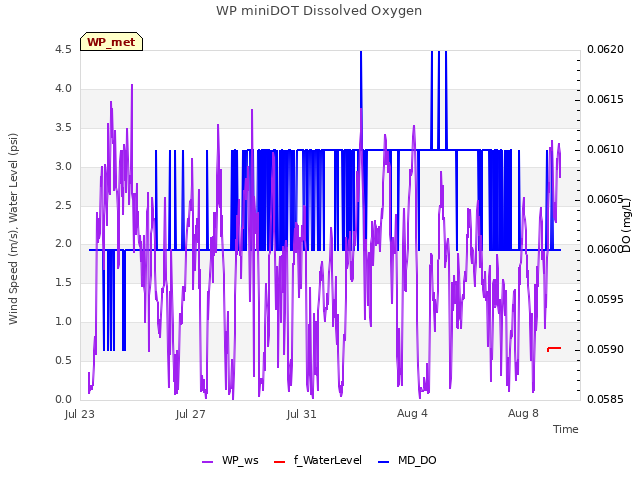The height and width of the screenshot is (480, 640).
Task: Click the 0.0610 right axis tick label
Action: pos(605,149)
